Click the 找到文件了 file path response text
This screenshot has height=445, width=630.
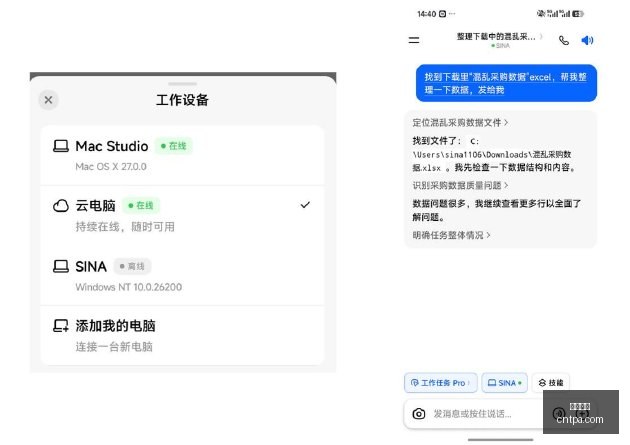click(x=494, y=154)
